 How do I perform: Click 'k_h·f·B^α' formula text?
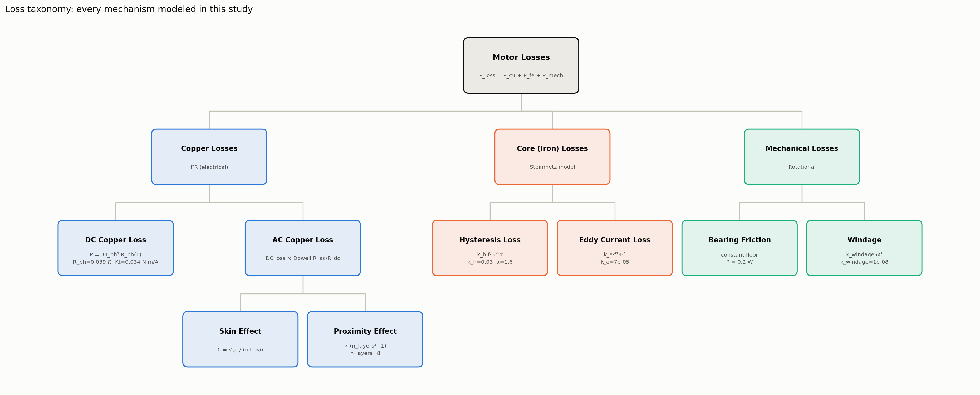490,254
